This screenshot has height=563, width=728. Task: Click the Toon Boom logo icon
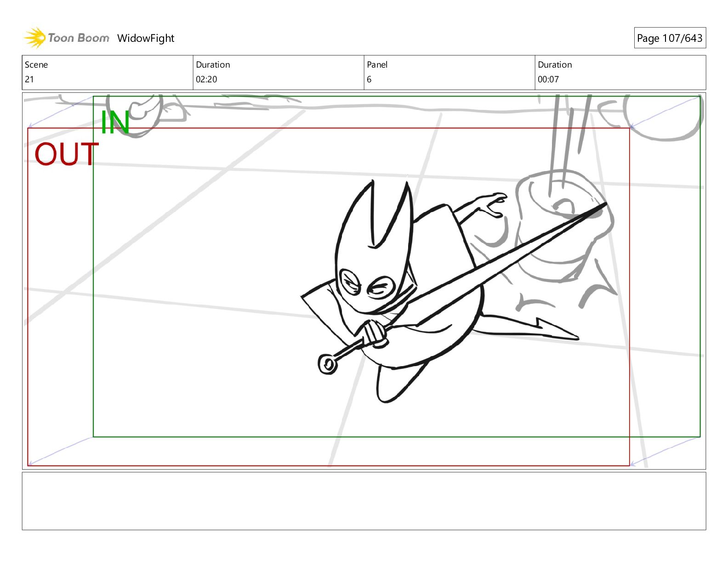[35, 38]
